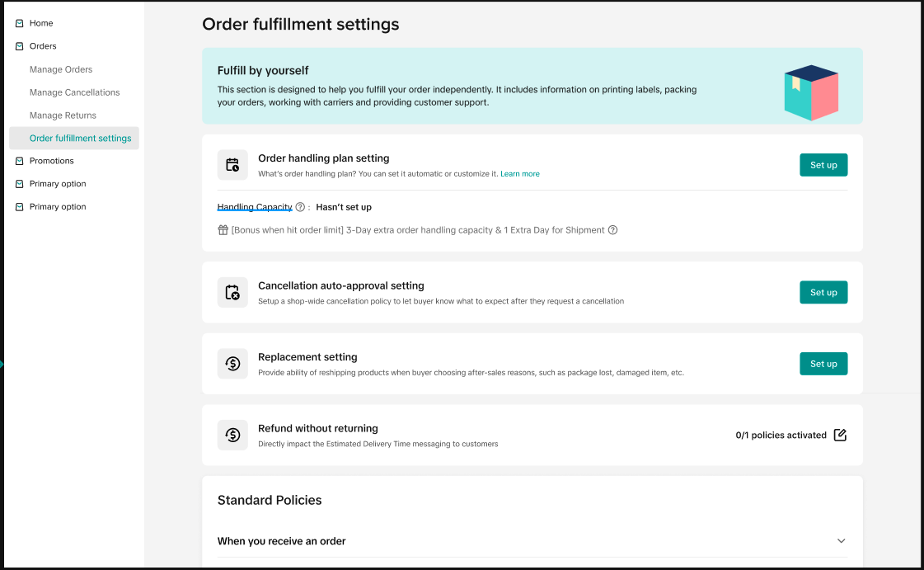The width and height of the screenshot is (924, 570).
Task: Click the Order handling plan calendar icon
Action: tap(232, 165)
